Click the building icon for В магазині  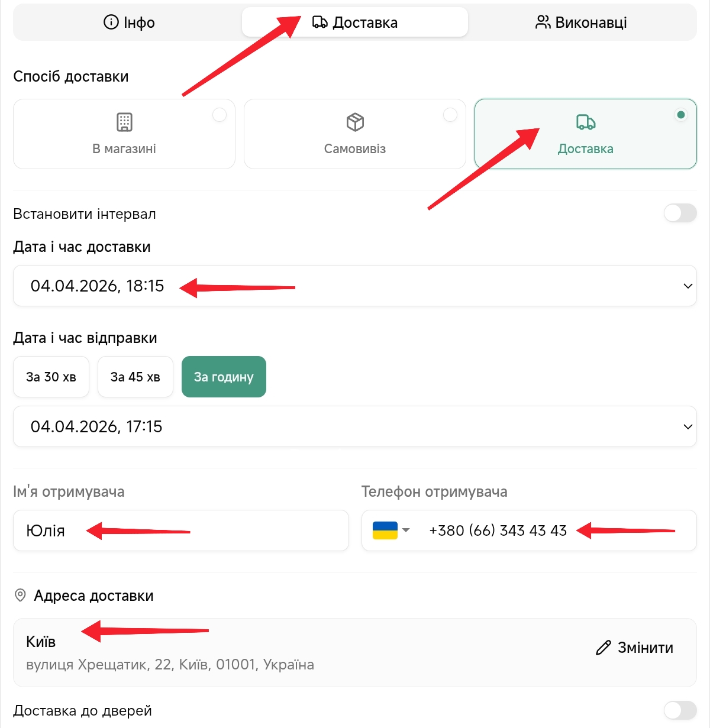[124, 122]
